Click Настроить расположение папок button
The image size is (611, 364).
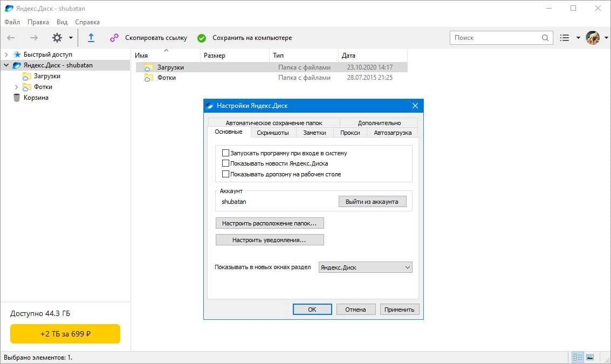[270, 223]
